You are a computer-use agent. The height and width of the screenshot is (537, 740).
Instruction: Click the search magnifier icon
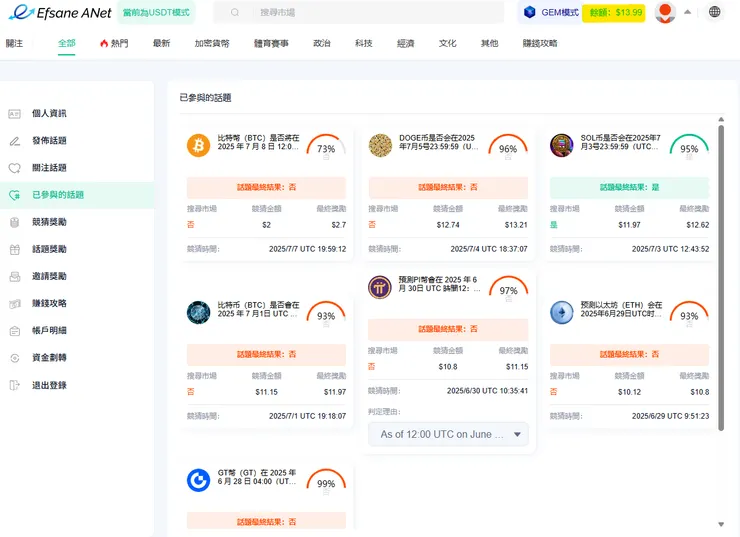click(235, 13)
